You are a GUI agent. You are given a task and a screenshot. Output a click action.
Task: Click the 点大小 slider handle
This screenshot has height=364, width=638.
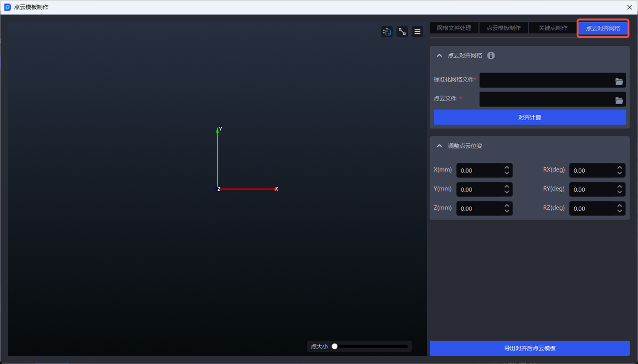(x=335, y=347)
